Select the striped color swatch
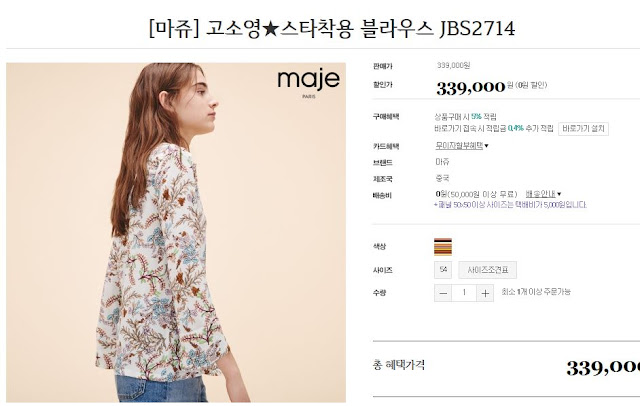This screenshot has width=640, height=406. [443, 247]
